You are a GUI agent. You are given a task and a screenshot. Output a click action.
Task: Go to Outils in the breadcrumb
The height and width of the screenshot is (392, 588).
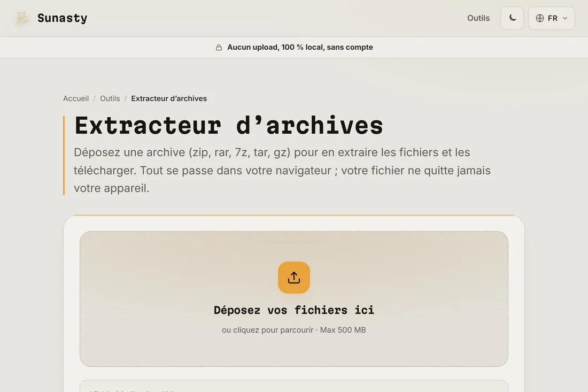110,98
